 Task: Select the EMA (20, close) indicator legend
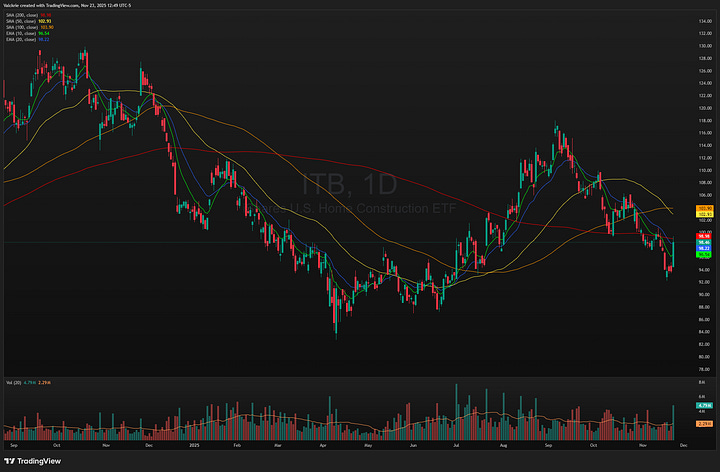tap(28, 39)
